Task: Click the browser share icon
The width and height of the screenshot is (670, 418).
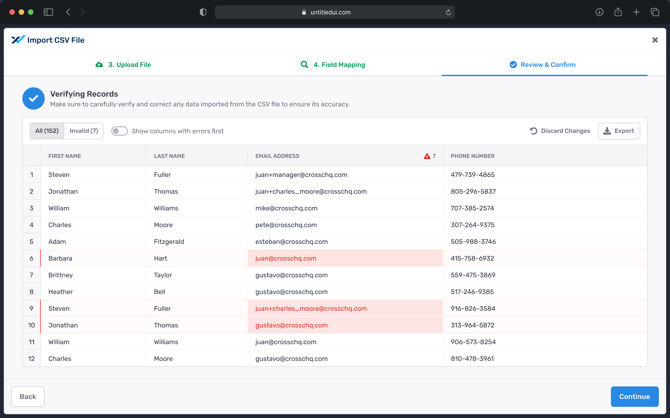Action: pos(618,12)
